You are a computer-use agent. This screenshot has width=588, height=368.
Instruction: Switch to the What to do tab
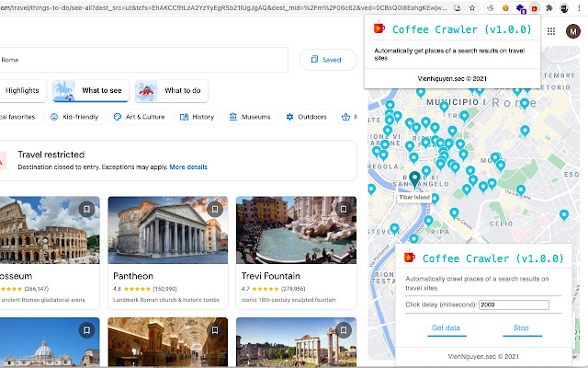click(172, 90)
